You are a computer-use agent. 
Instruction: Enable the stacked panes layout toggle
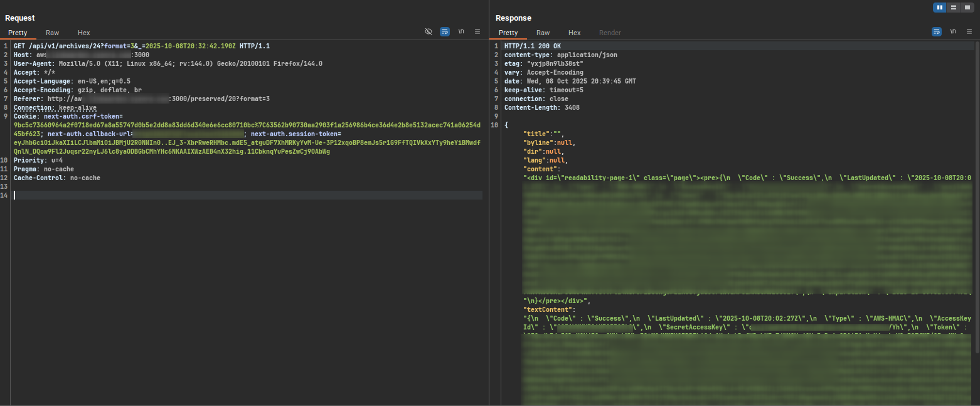pos(953,7)
